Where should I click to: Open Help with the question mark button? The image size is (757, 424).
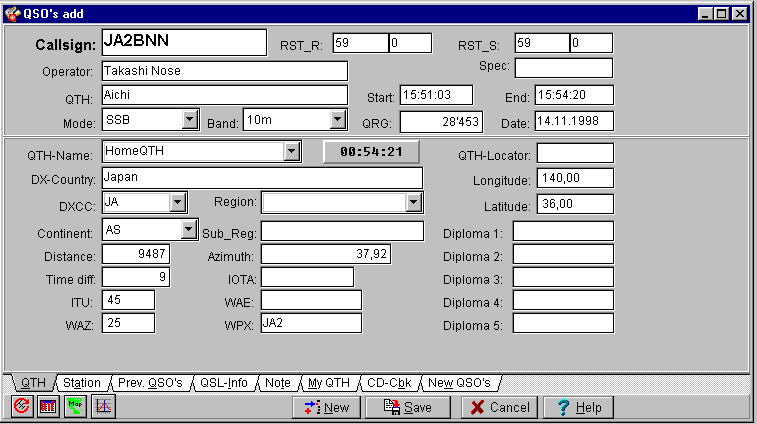tap(579, 407)
